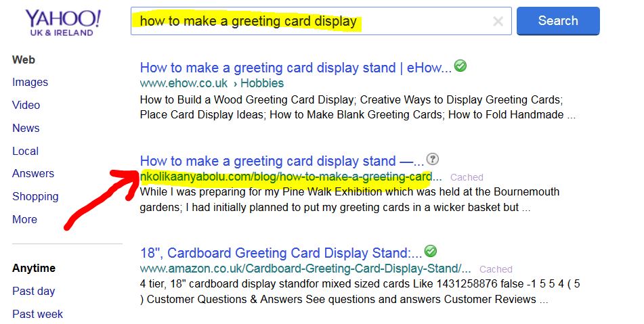Focus the search input field
This screenshot has width=644, height=324.
[x=321, y=21]
